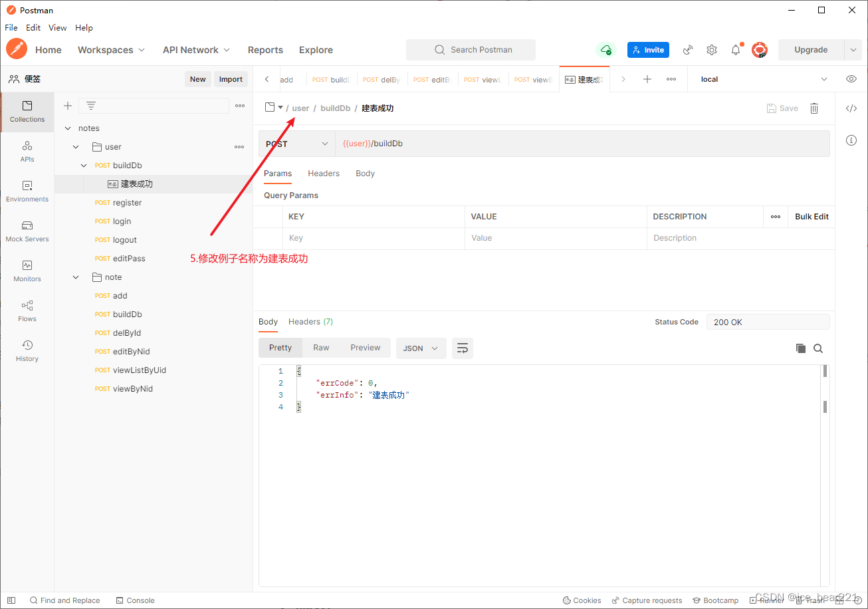Click the New button
This screenshot has width=868, height=609.
(198, 79)
